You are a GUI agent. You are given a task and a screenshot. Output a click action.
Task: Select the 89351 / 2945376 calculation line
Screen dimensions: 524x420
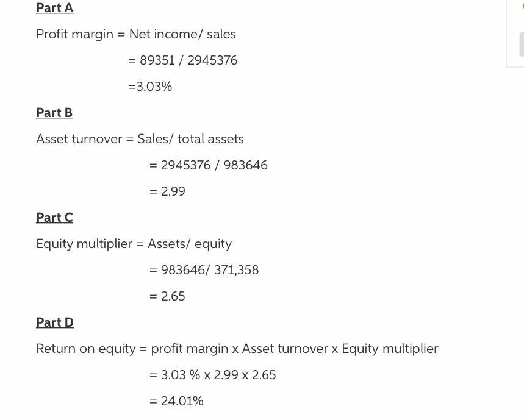183,60
